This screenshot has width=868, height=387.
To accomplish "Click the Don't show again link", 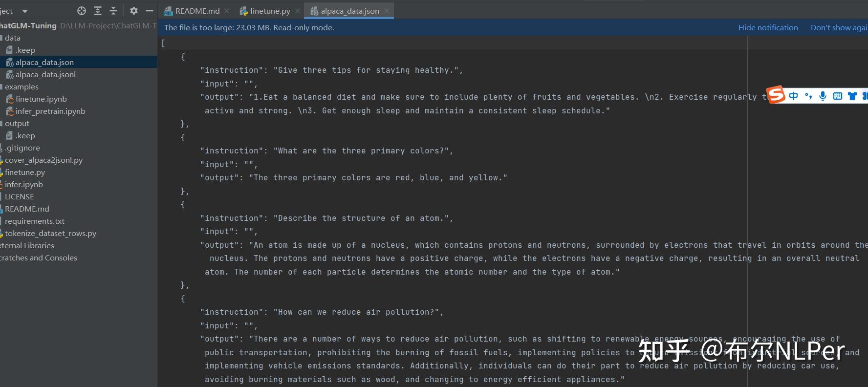I will click(839, 28).
